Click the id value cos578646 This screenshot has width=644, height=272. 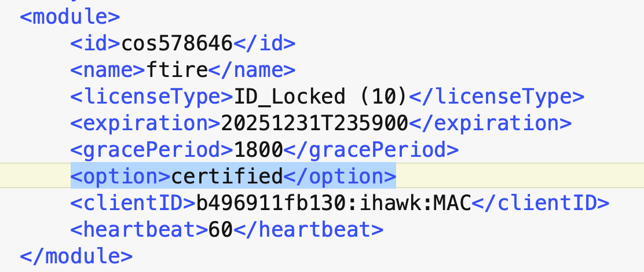(x=177, y=43)
